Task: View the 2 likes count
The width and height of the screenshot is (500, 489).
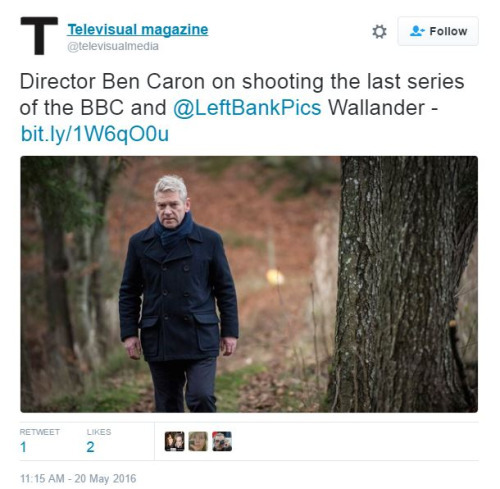Action: [x=90, y=447]
